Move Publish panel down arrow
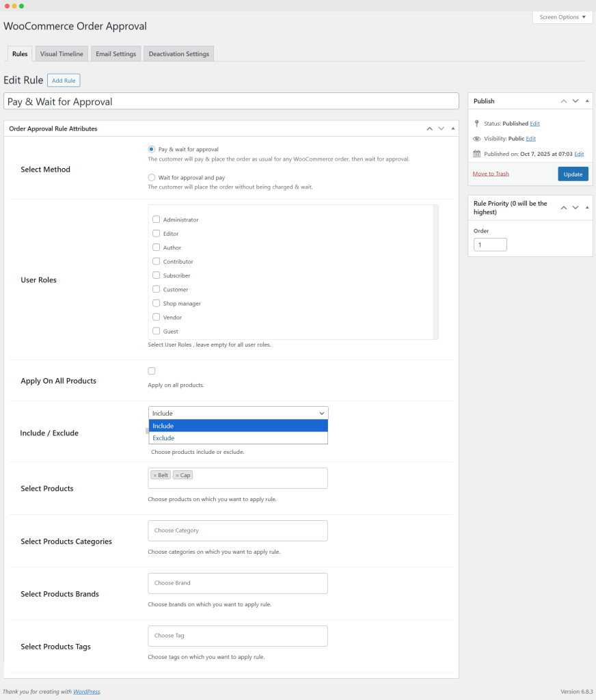 [x=575, y=101]
